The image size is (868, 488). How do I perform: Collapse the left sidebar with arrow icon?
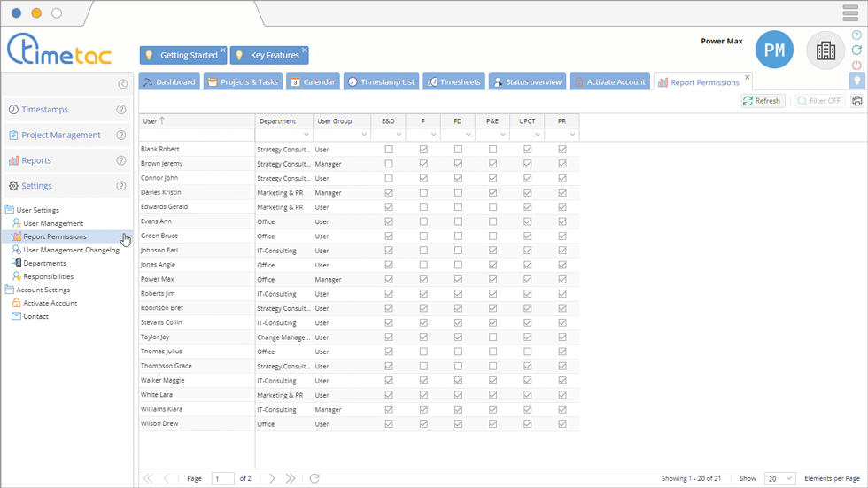coord(123,84)
